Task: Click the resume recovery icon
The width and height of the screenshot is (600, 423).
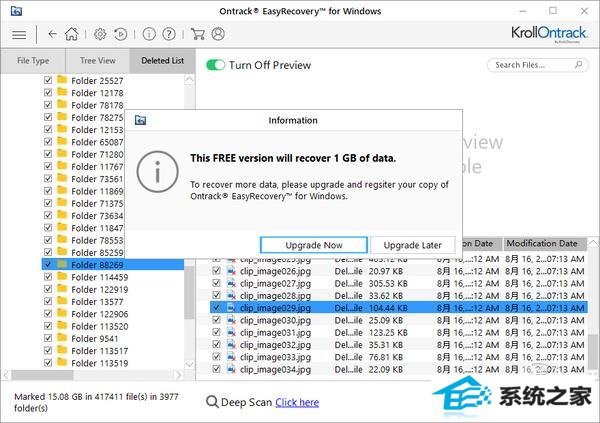Action: [121, 34]
